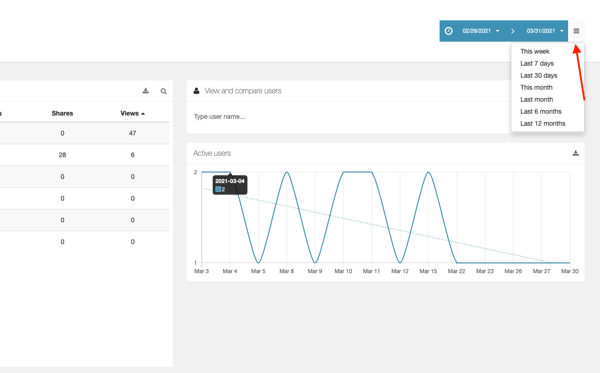This screenshot has height=373, width=600.
Task: Click the Shares value 28
Action: pyautogui.click(x=62, y=155)
